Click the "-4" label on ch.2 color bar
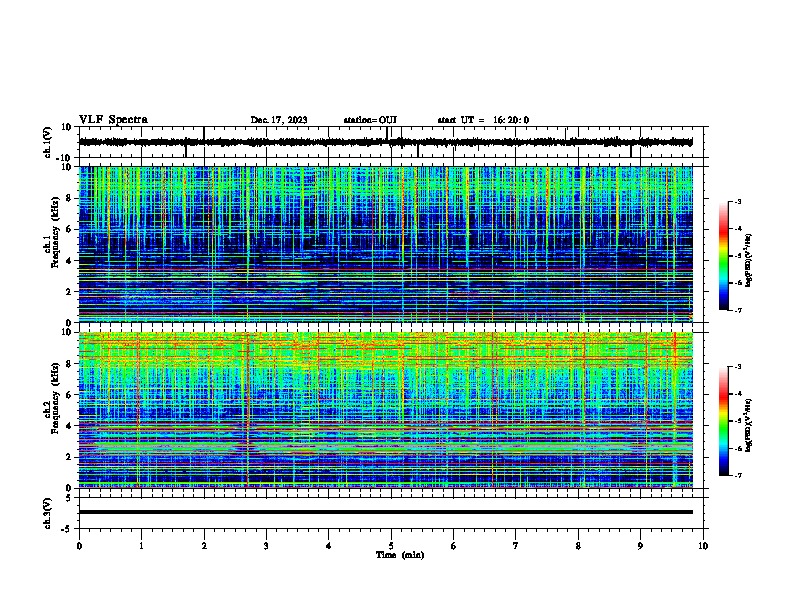The height and width of the screenshot is (612, 792). point(737,394)
